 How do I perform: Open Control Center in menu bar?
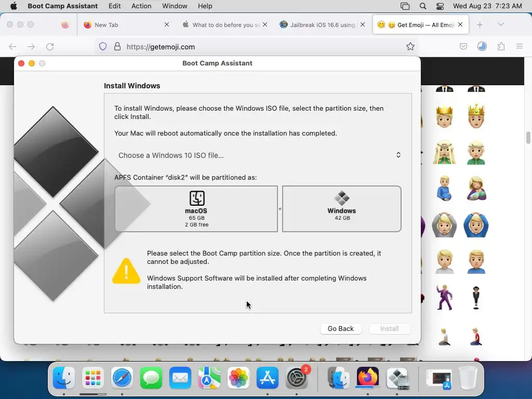click(440, 6)
